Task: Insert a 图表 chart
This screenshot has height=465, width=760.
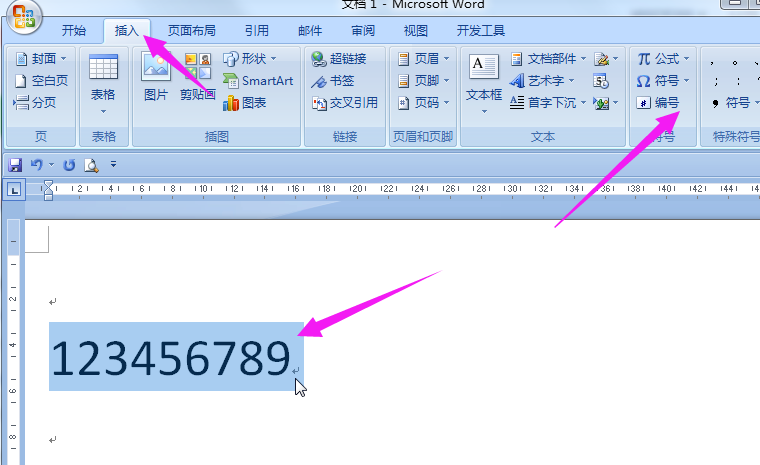Action: coord(245,103)
